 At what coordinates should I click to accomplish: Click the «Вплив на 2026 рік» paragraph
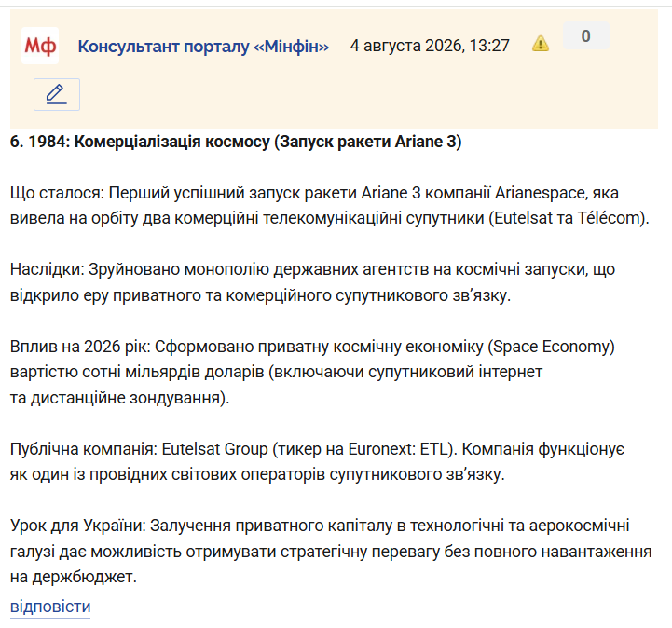(x=312, y=372)
